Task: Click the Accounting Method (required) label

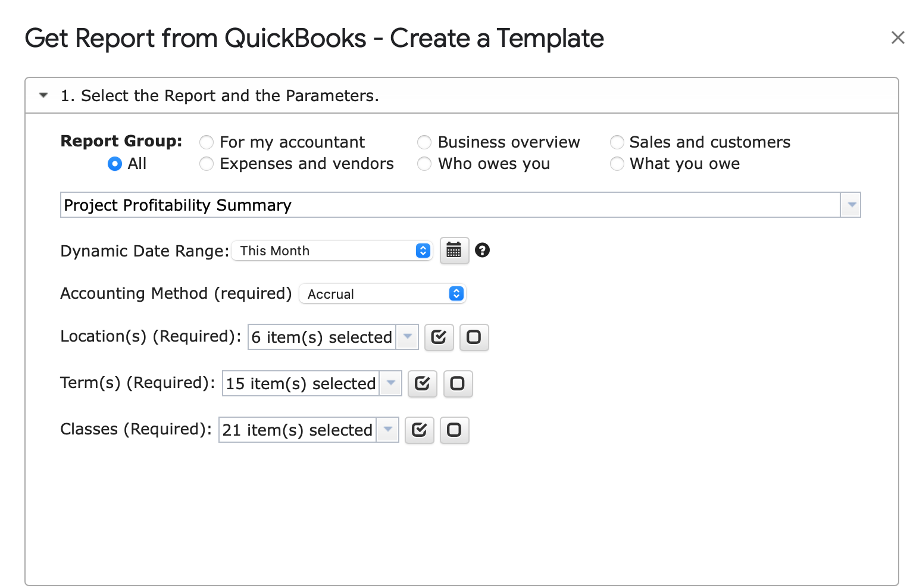Action: click(176, 293)
